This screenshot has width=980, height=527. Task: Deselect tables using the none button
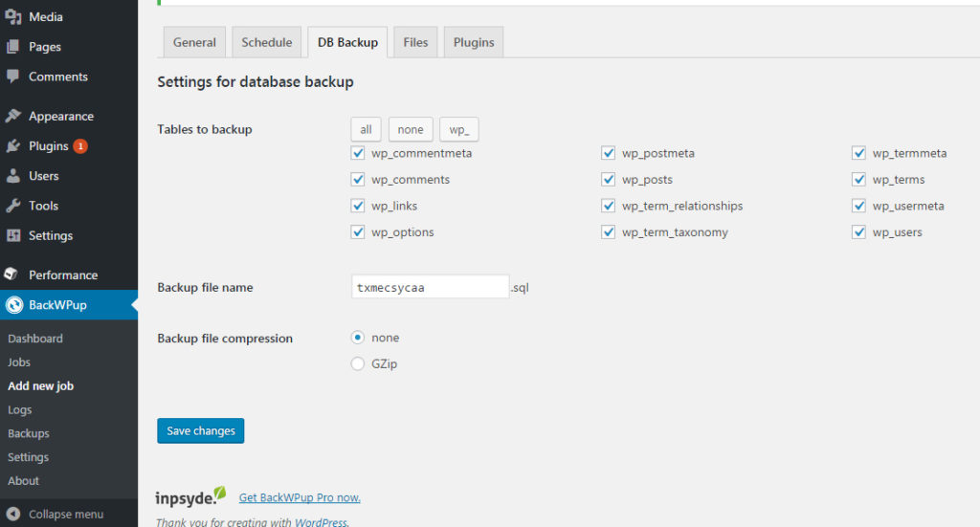tap(411, 129)
